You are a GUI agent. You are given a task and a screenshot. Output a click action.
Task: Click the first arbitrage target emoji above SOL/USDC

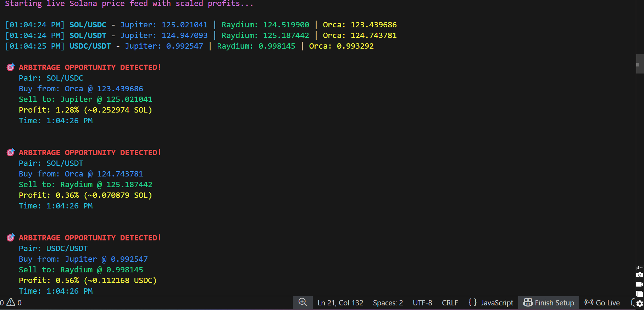[x=11, y=67]
